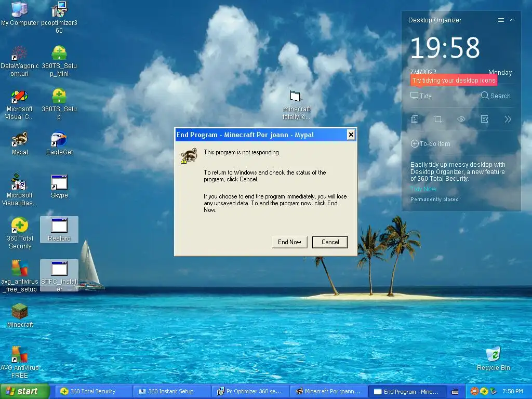Switch to the Minecraft Por joann taskbar item
The image size is (532, 399).
click(x=328, y=392)
